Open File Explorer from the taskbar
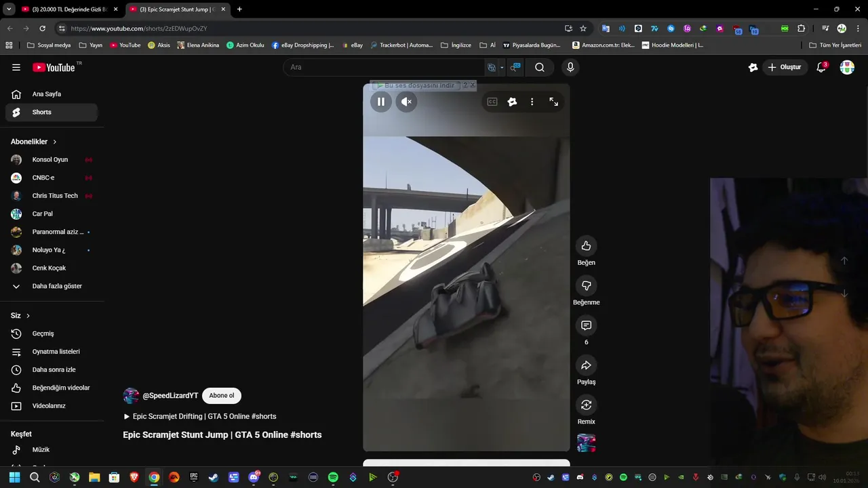The image size is (868, 488). coord(94,477)
